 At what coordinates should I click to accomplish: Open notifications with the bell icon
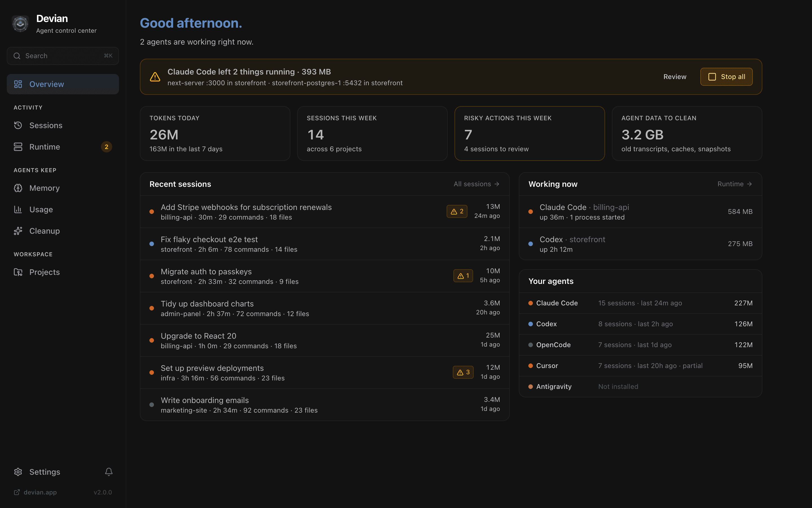pos(109,472)
